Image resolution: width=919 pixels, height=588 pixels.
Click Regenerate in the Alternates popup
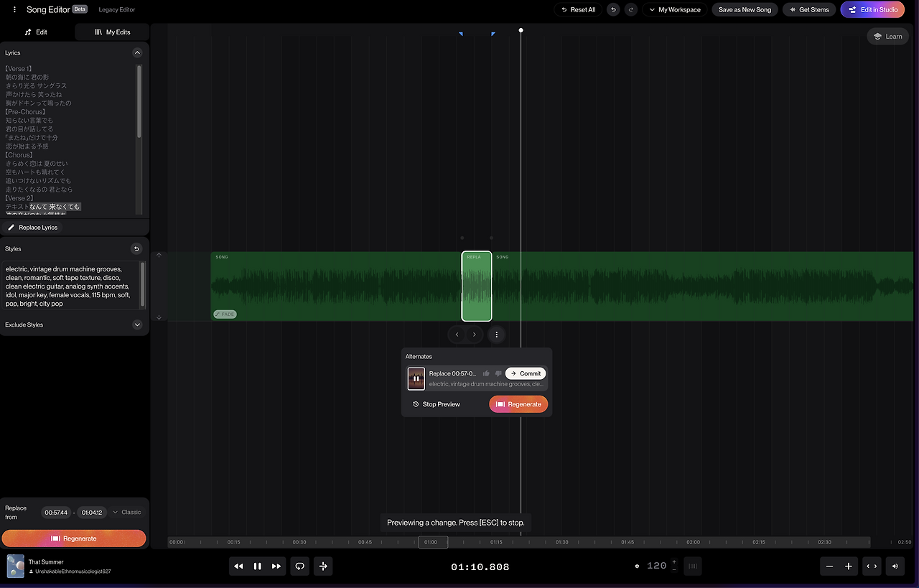tap(518, 404)
